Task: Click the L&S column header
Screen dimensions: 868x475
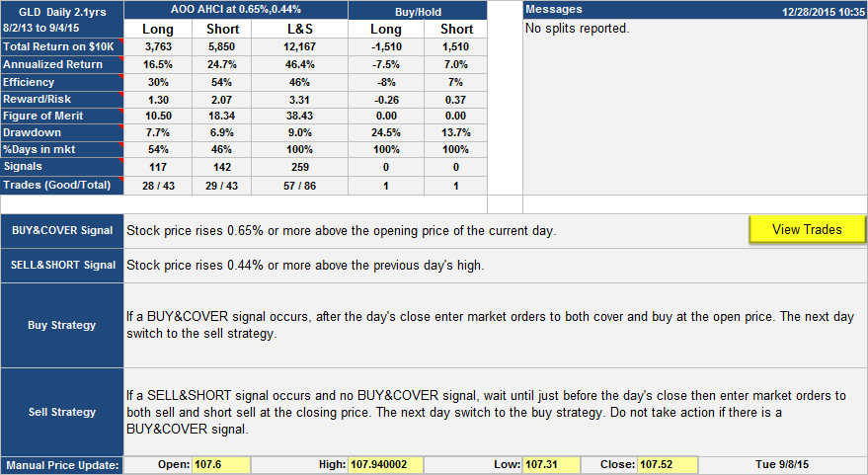Action: (299, 29)
